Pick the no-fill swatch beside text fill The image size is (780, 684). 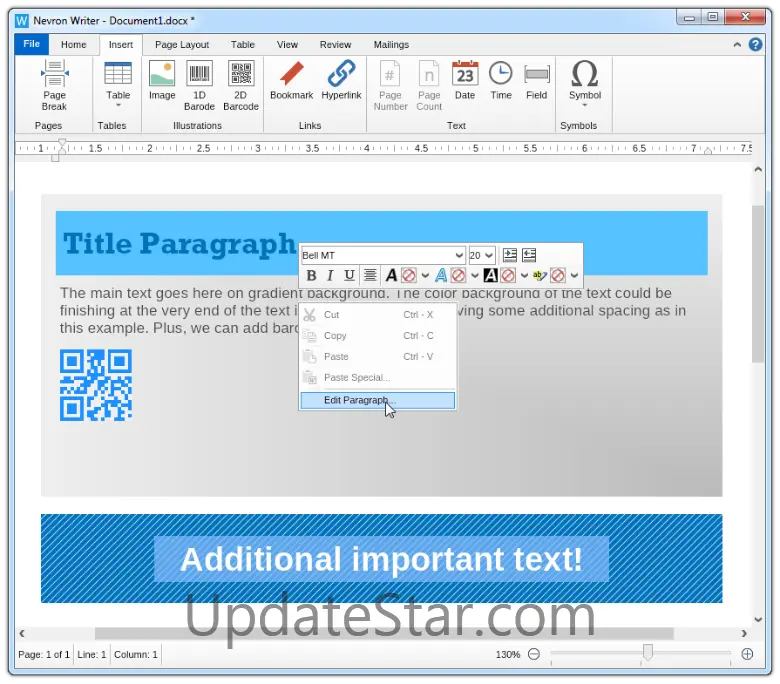coord(409,275)
